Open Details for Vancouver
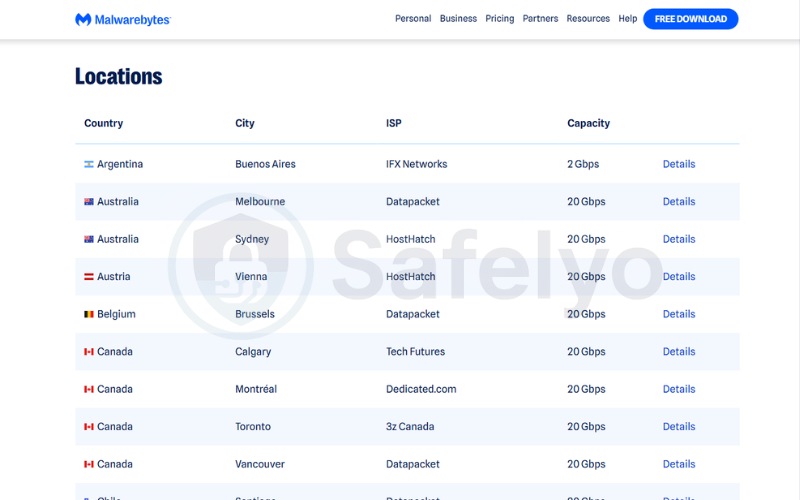Screen dimensions: 800x500 point(679,464)
